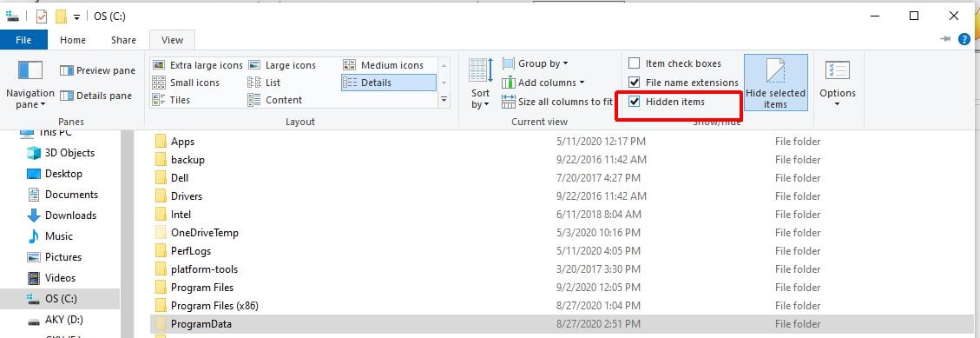Select List layout

(264, 83)
